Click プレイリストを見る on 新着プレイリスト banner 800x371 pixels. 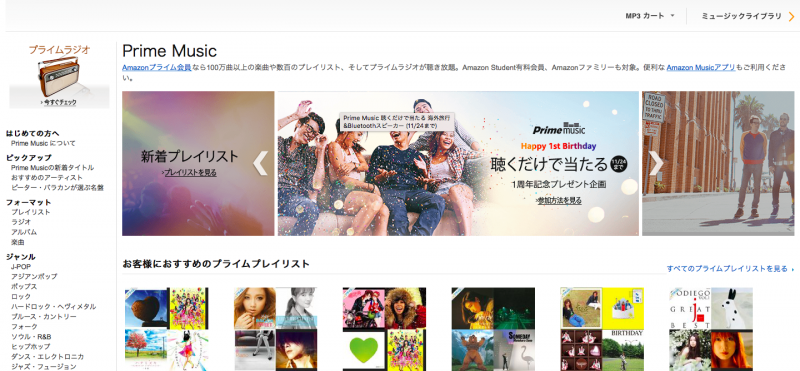tap(190, 173)
